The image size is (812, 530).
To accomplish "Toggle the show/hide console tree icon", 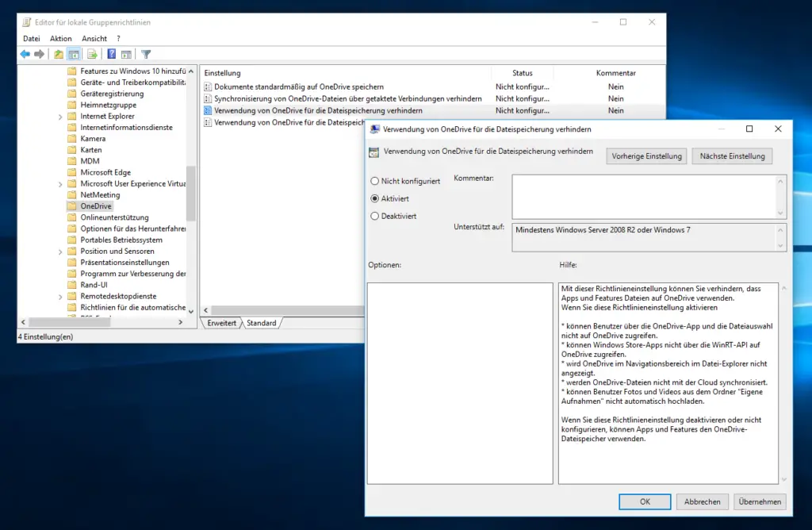I will pos(74,54).
